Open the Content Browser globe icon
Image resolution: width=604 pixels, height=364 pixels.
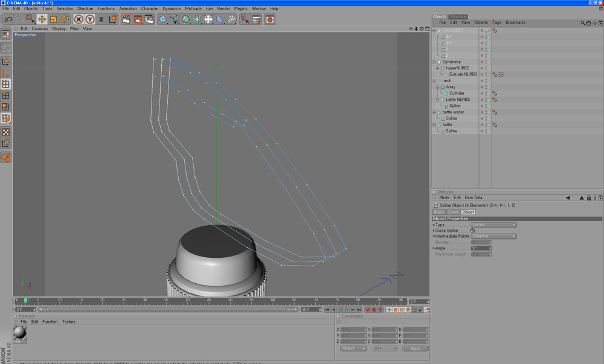[x=270, y=19]
